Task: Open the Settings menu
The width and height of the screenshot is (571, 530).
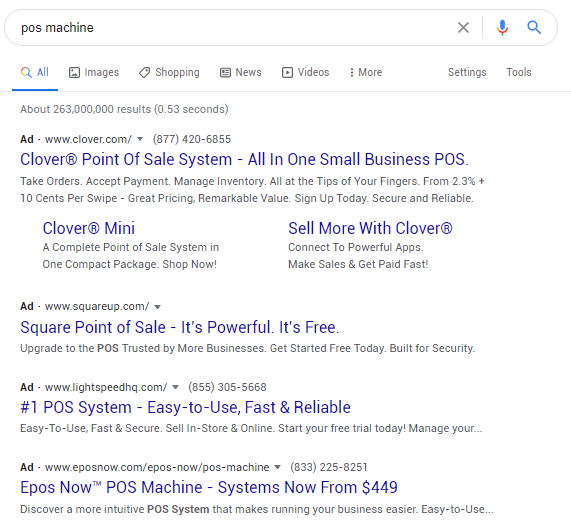Action: click(467, 72)
